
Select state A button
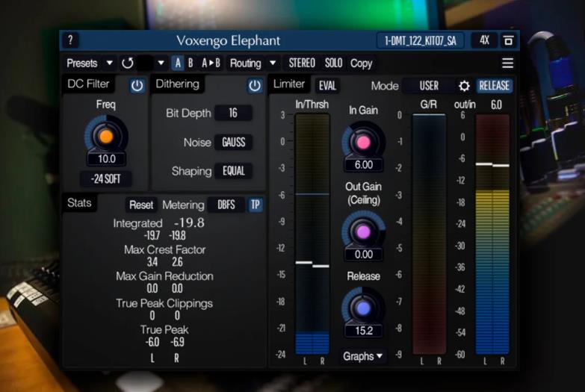tap(178, 63)
